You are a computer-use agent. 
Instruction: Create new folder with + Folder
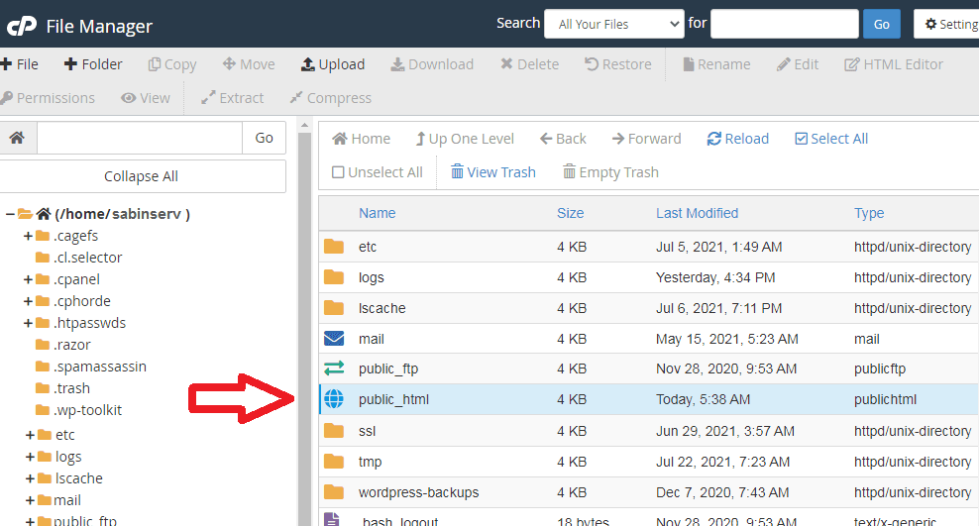coord(93,64)
